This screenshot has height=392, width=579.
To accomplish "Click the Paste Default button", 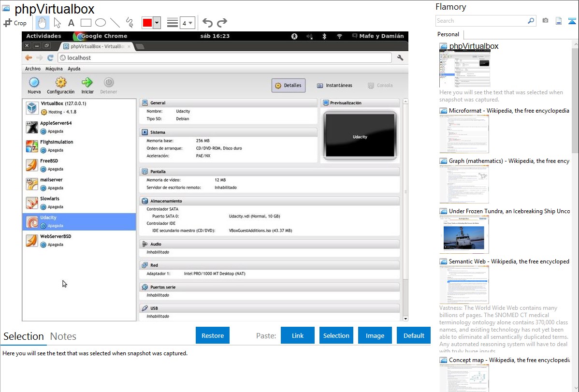I will [x=414, y=335].
